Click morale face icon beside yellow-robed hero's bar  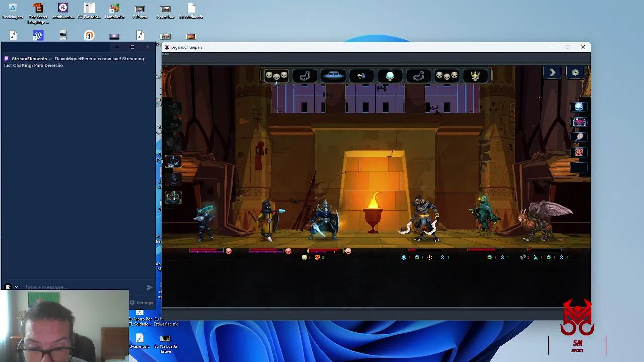pyautogui.click(x=288, y=251)
